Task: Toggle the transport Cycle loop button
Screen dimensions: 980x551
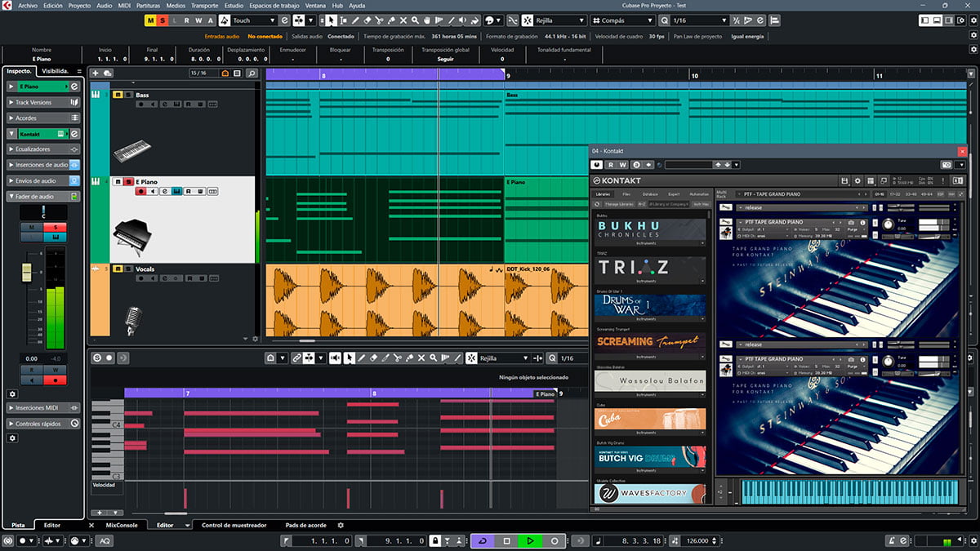Action: [x=483, y=540]
